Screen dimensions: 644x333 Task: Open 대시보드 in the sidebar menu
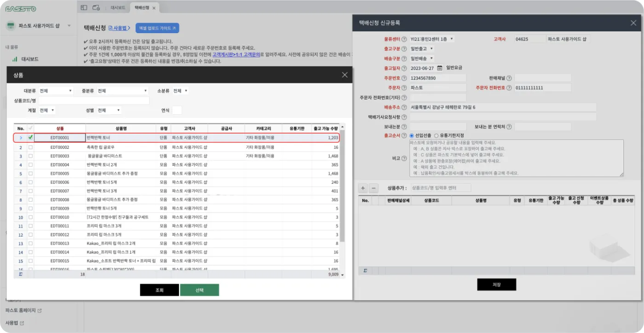30,59
